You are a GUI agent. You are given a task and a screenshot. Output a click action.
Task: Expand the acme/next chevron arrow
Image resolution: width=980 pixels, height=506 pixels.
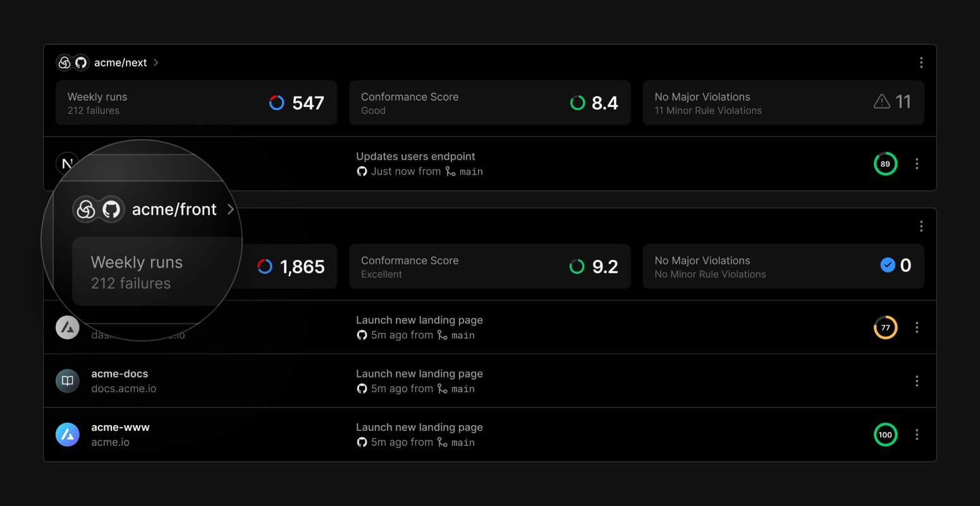[156, 63]
